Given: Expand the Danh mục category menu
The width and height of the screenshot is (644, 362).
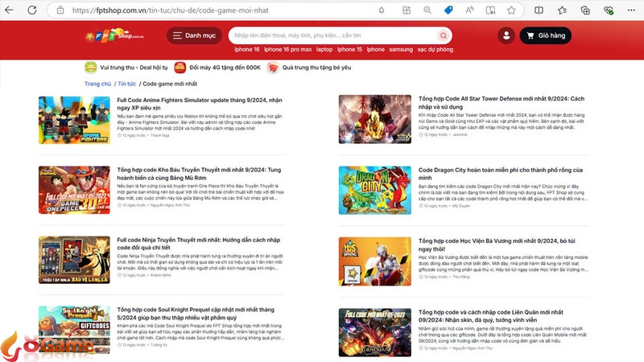Looking at the screenshot, I should coord(194,36).
